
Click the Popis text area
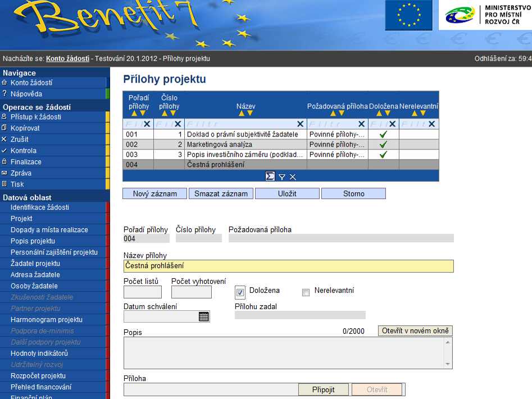point(288,353)
